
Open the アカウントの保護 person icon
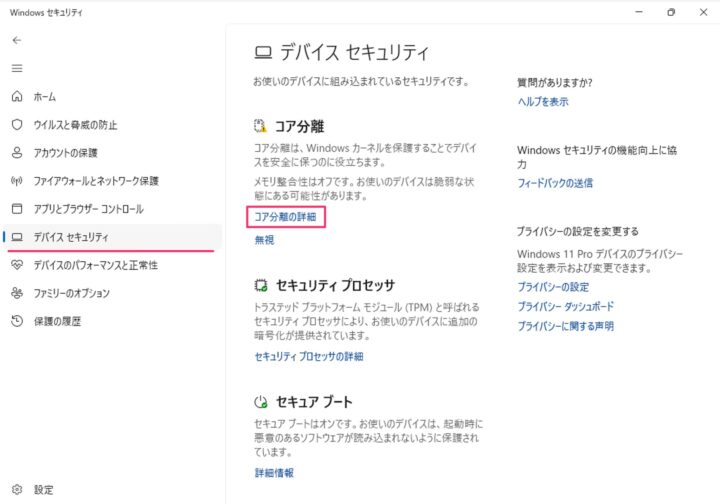(x=17, y=152)
